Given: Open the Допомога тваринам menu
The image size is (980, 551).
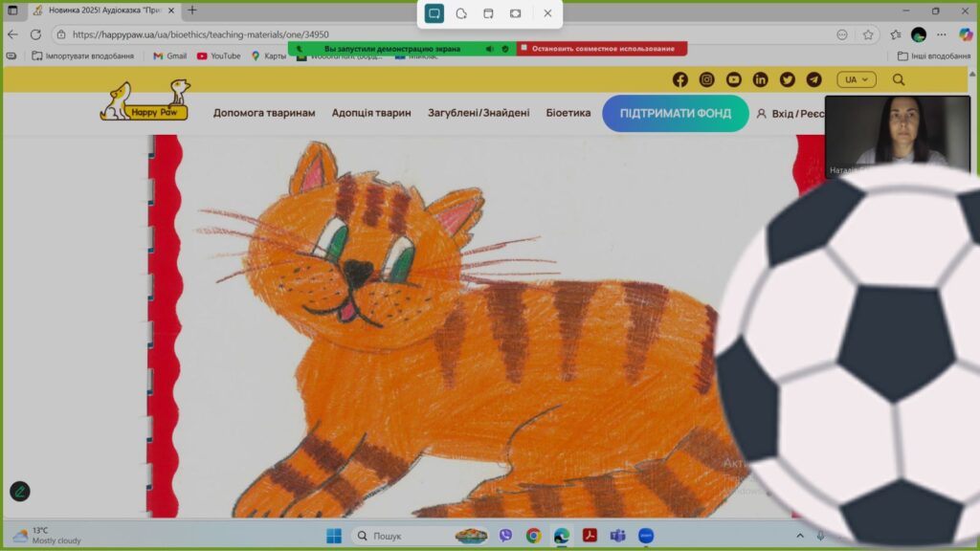Looking at the screenshot, I should (263, 113).
